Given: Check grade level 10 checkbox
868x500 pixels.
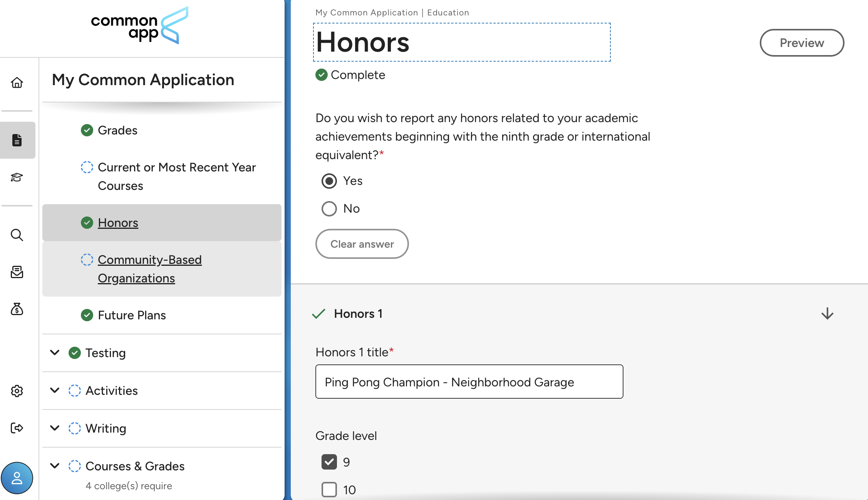Looking at the screenshot, I should (x=328, y=490).
